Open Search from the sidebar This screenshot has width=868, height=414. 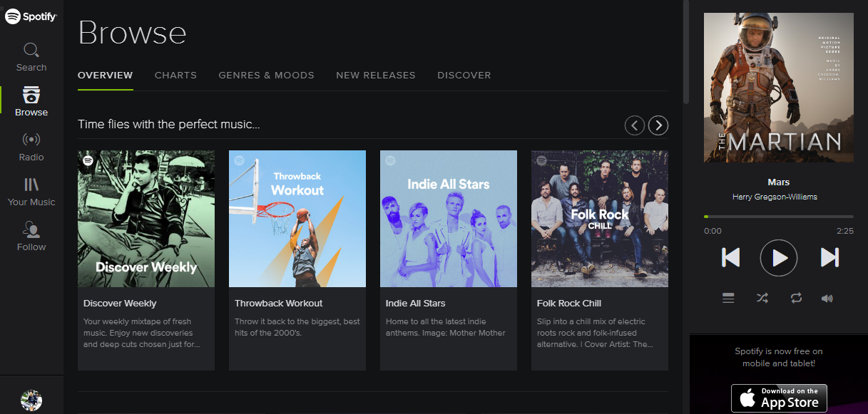31,57
